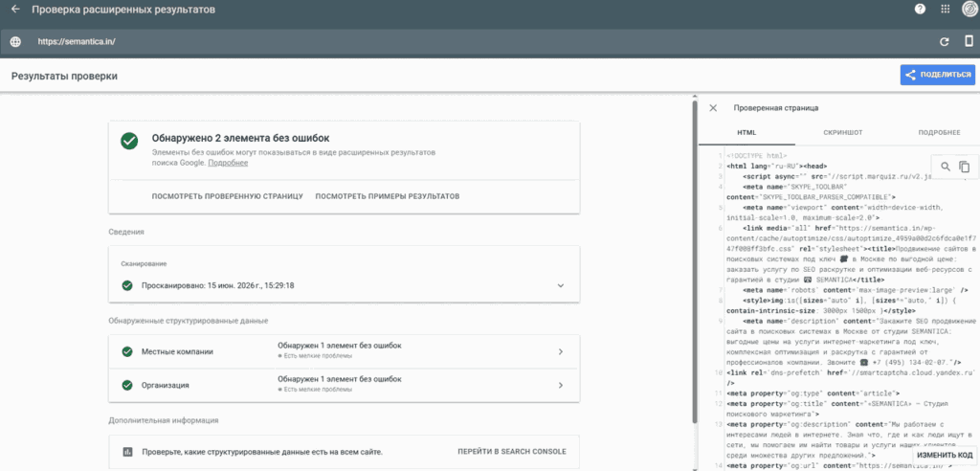
Task: Click the page title «Проверка расширенных результатов»
Action: tap(123, 10)
